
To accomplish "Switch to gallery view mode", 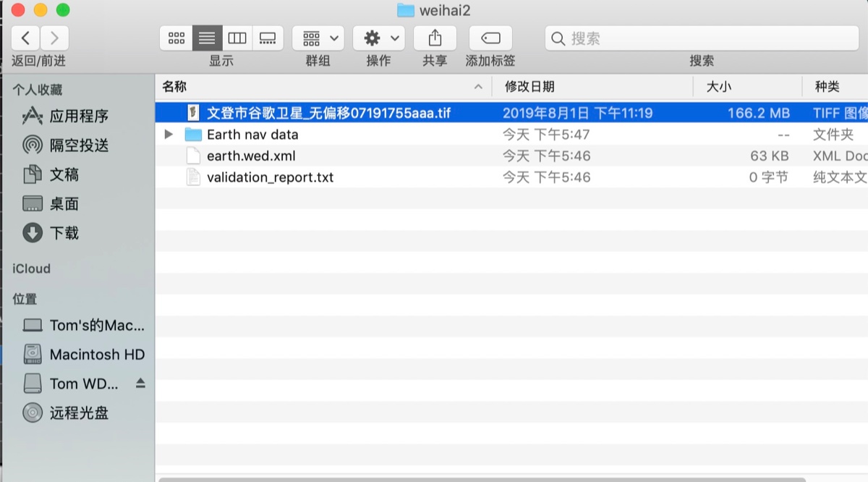I will pos(268,38).
